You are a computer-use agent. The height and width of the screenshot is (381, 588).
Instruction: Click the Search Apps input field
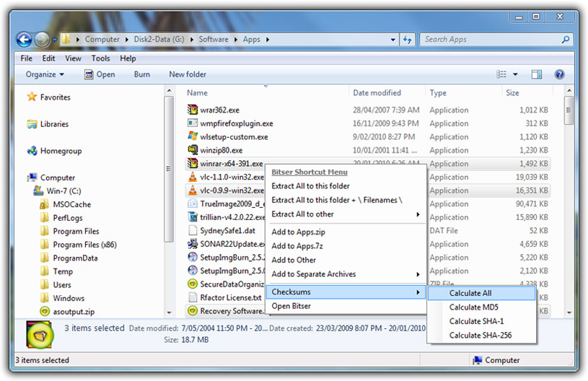[496, 40]
